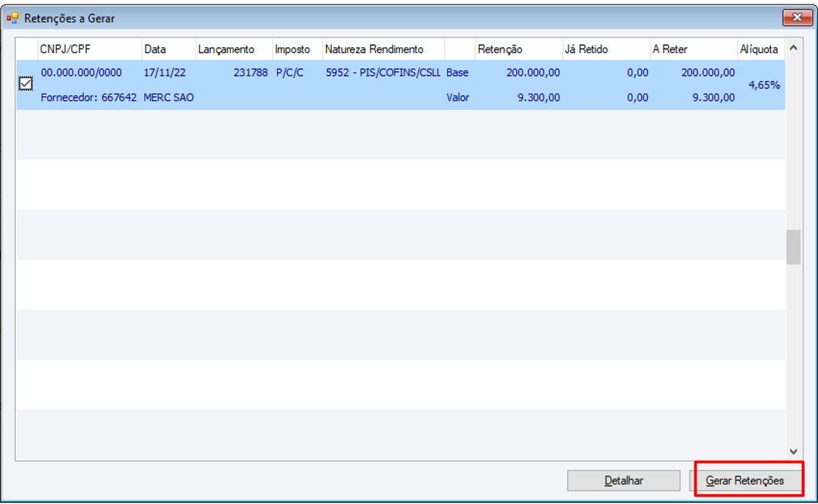The width and height of the screenshot is (818, 504).
Task: Click the scrollbar down arrow
Action: [x=793, y=452]
